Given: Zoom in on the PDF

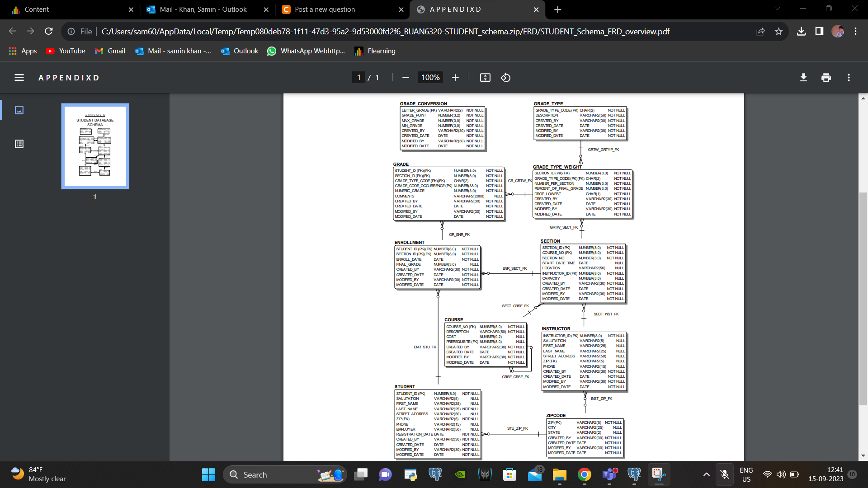Looking at the screenshot, I should [455, 77].
